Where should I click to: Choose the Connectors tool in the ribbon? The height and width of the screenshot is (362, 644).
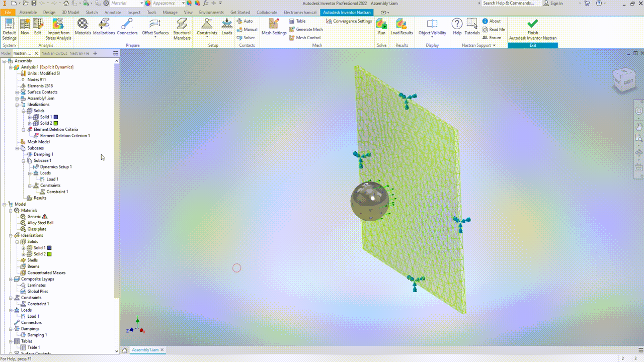(x=127, y=27)
